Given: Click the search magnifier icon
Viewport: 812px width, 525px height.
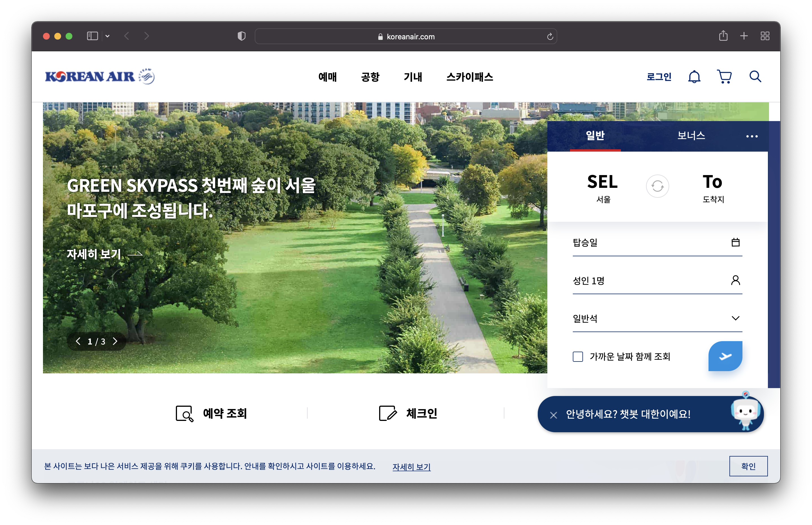Looking at the screenshot, I should [x=755, y=77].
